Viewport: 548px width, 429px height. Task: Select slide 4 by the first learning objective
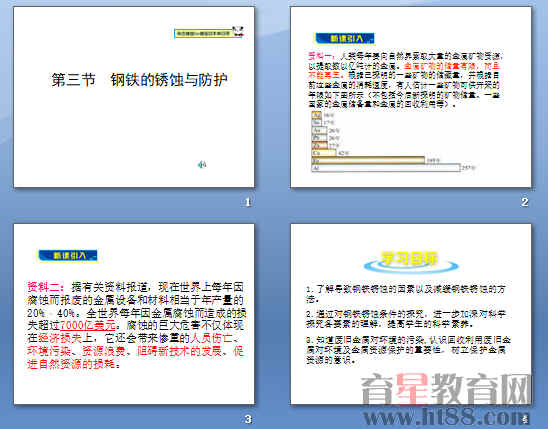[405, 293]
